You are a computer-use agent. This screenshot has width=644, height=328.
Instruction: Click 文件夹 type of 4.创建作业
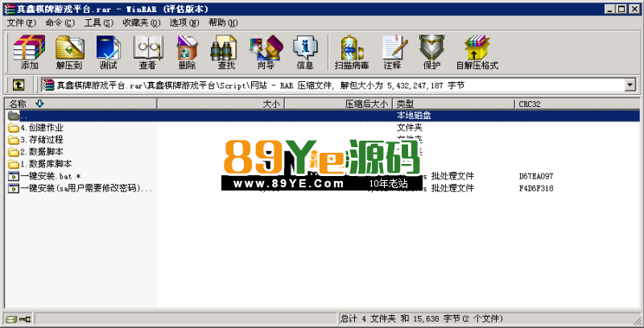(x=410, y=128)
